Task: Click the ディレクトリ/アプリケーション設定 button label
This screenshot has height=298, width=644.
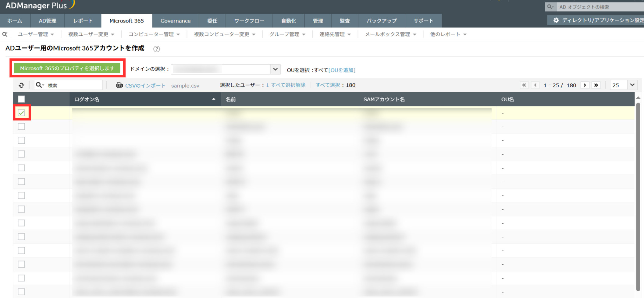Action: (x=603, y=20)
